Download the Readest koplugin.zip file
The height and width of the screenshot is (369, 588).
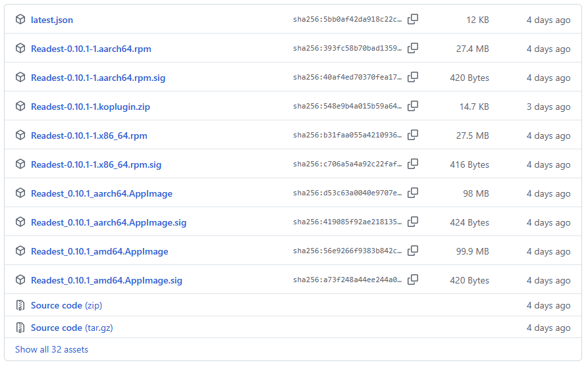pos(90,107)
